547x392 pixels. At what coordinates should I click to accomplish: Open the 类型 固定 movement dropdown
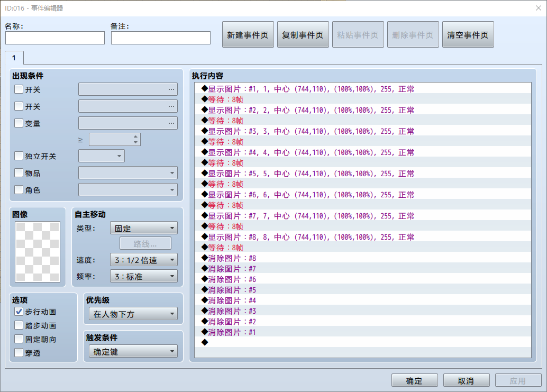click(x=144, y=228)
